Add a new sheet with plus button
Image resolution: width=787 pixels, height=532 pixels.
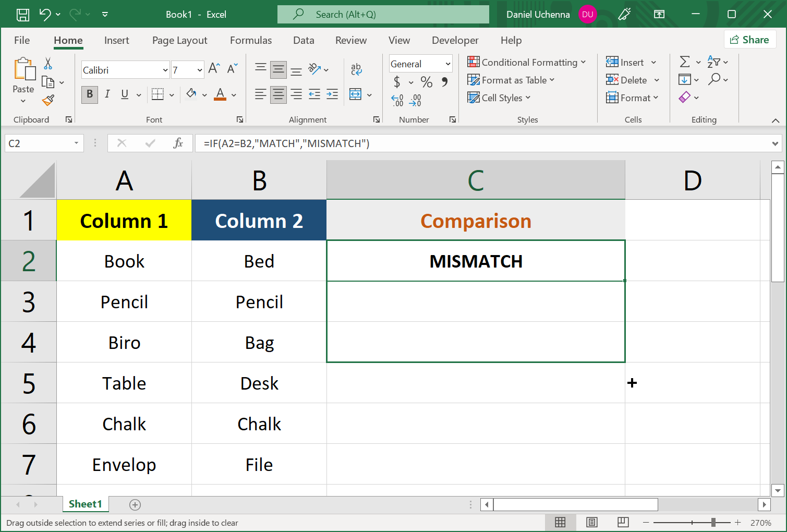tap(135, 504)
